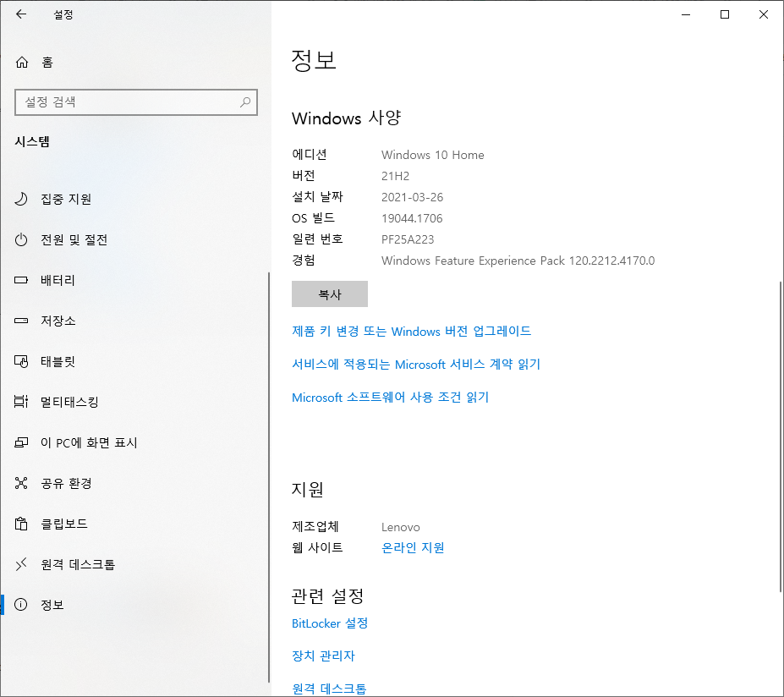The image size is (784, 697).
Task: Select 정보 in the sidebar
Action: point(134,605)
